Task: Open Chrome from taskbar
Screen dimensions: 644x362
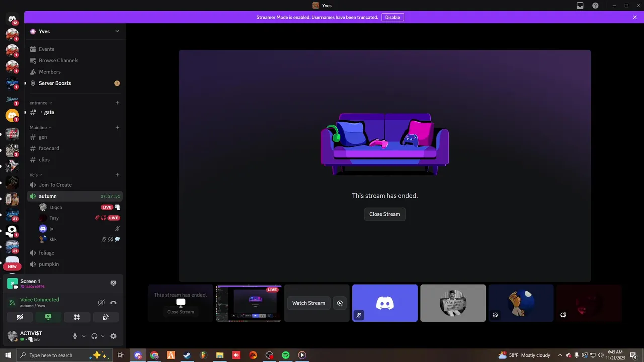Action: click(x=154, y=355)
